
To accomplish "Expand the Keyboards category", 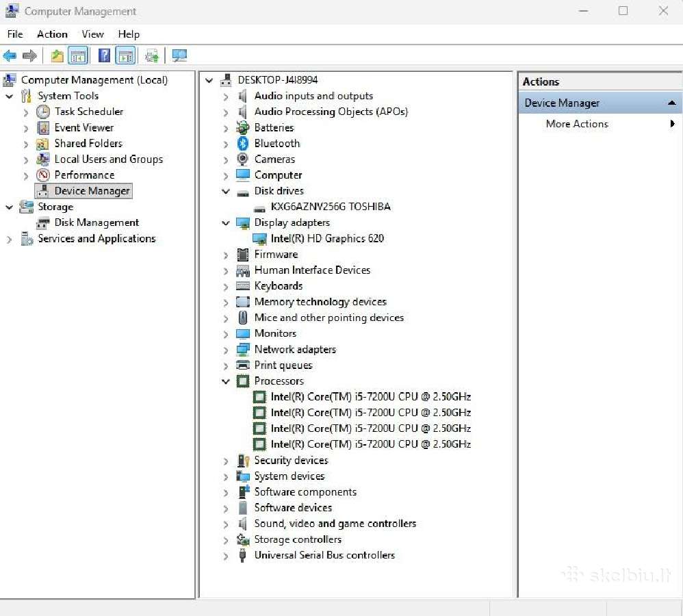I will [x=226, y=287].
